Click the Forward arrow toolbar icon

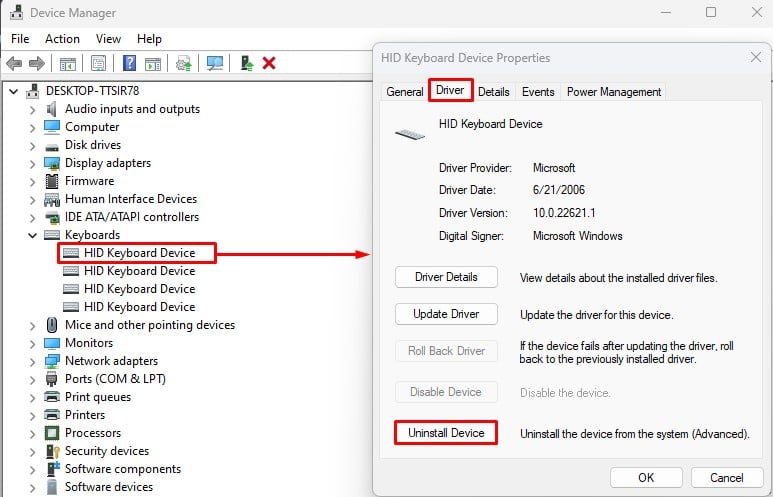pyautogui.click(x=37, y=63)
